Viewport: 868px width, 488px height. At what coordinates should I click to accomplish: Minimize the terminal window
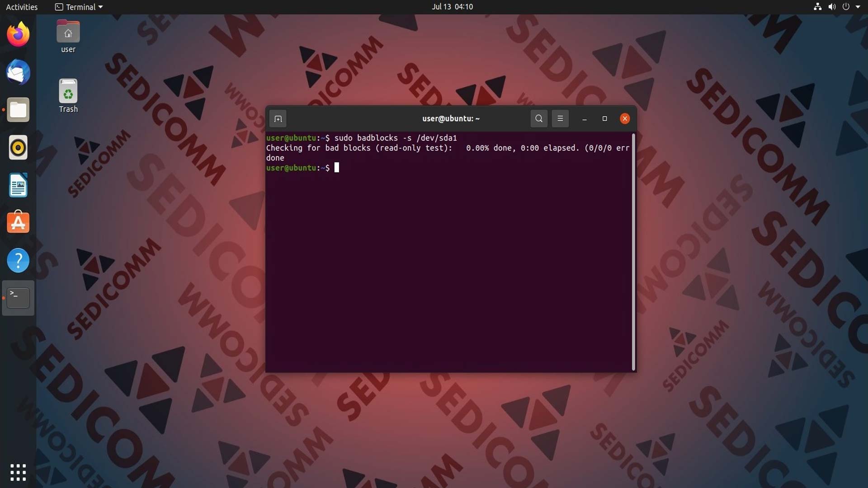tap(585, 119)
